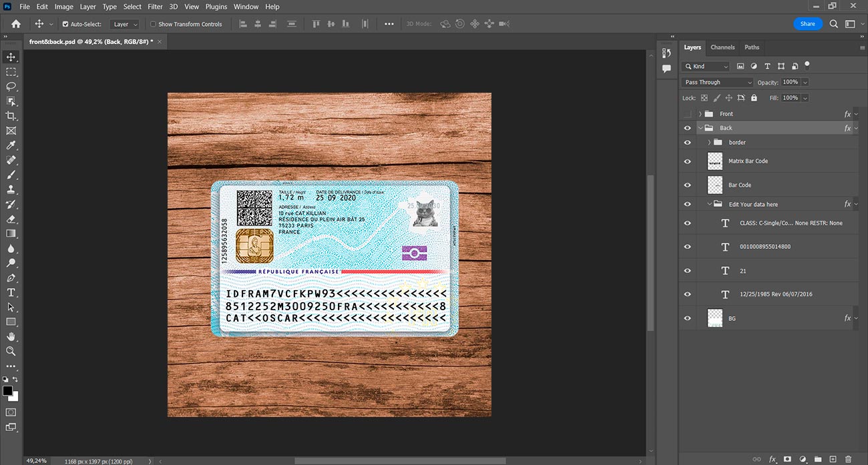Open the Opacity value dropdown arrow
Viewport: 868px width, 465px height.
coord(805,82)
